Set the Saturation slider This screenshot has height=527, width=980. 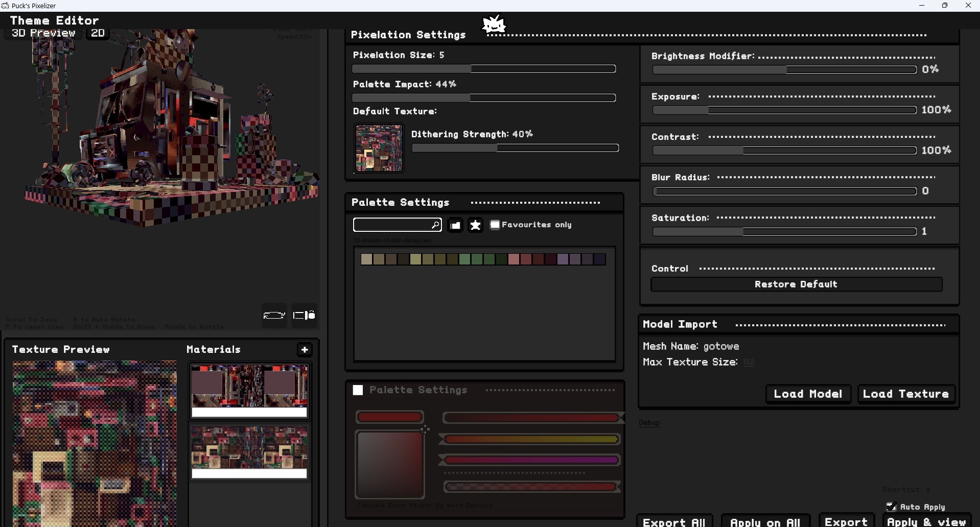point(784,232)
